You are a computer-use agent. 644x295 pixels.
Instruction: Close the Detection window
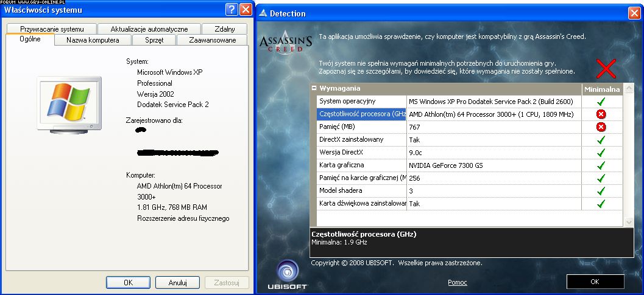tap(634, 13)
